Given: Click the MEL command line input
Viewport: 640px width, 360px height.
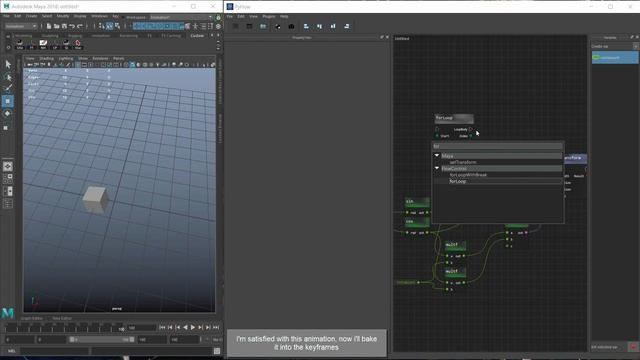Looking at the screenshot, I should pyautogui.click(x=54, y=351).
